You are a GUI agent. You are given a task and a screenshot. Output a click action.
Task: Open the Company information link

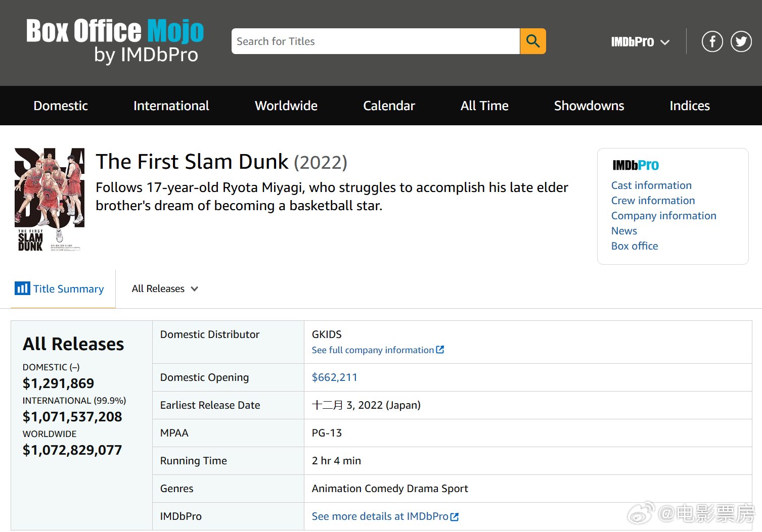click(663, 216)
